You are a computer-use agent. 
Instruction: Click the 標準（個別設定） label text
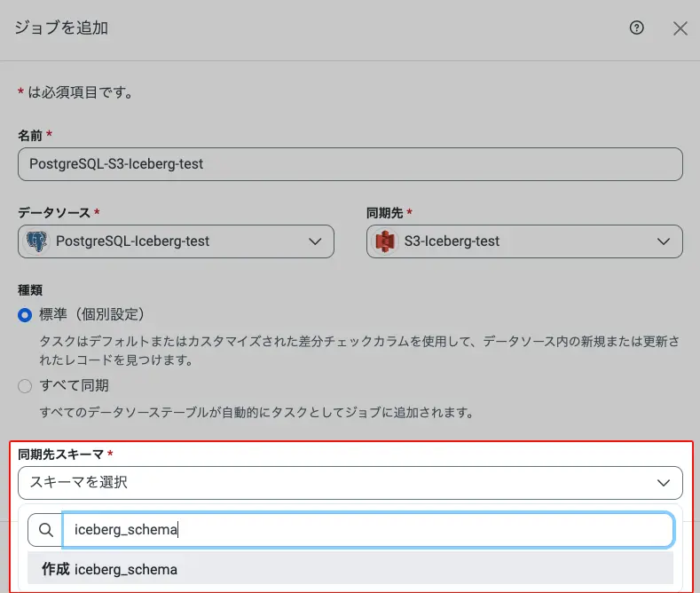[91, 314]
